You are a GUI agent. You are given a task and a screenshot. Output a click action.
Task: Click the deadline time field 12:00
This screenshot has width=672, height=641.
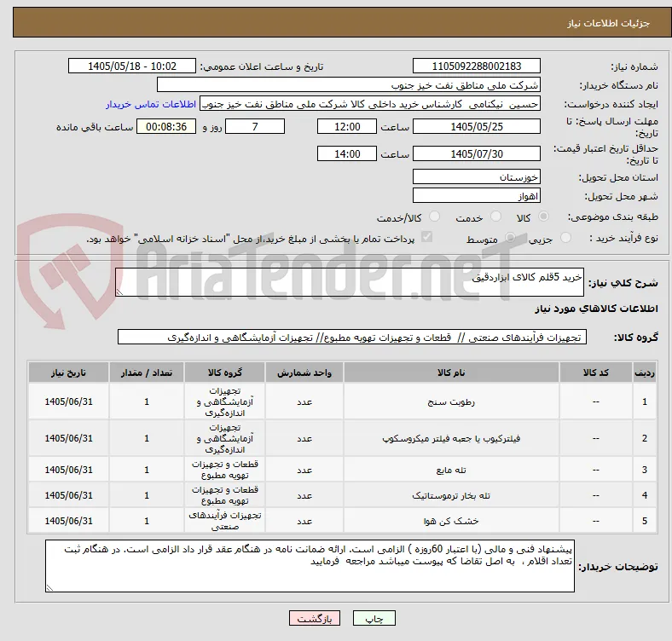(347, 126)
